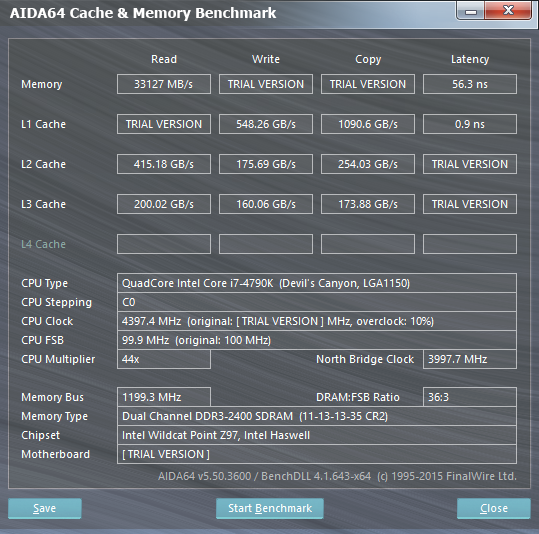The image size is (539, 534).
Task: Select L1 Cache Latency 0.9 ns
Action: click(x=470, y=124)
